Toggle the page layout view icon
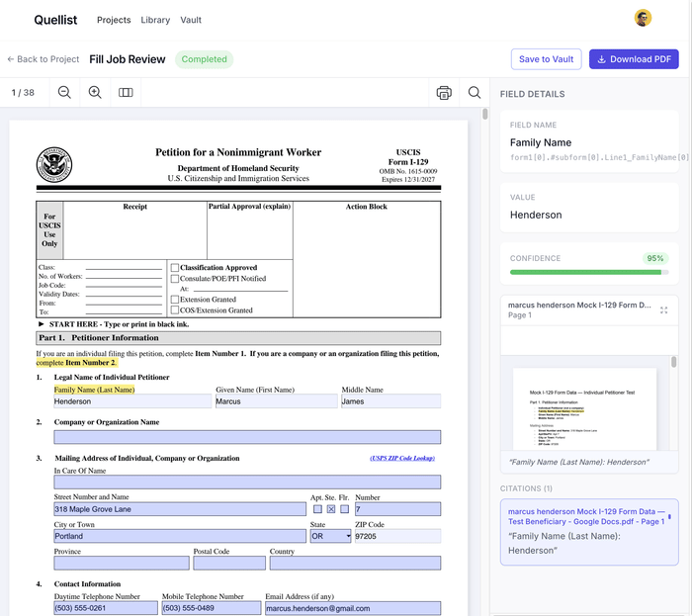692x616 pixels. point(126,92)
